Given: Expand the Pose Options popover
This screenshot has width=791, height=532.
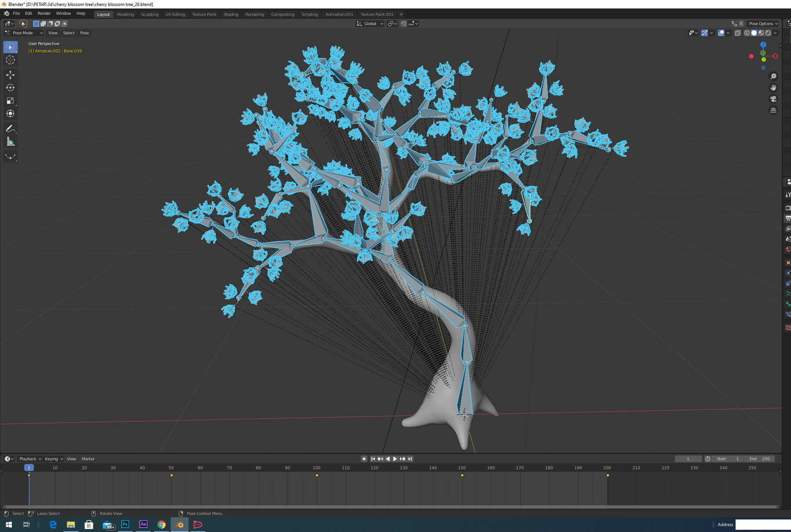Looking at the screenshot, I should pyautogui.click(x=763, y=24).
